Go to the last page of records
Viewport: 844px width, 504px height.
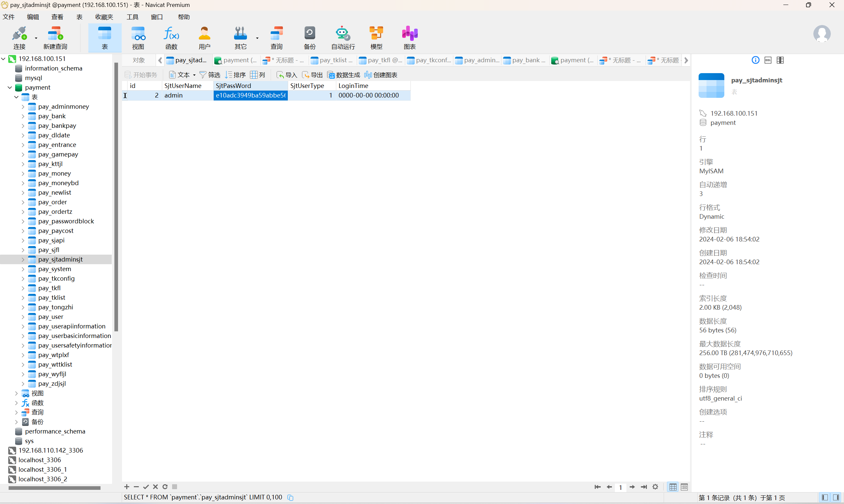[x=644, y=487]
